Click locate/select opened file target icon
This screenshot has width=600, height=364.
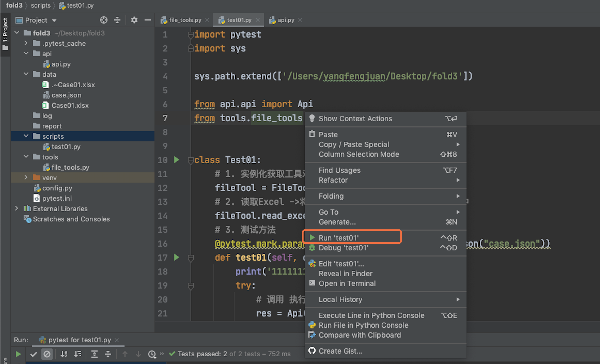[x=104, y=20]
